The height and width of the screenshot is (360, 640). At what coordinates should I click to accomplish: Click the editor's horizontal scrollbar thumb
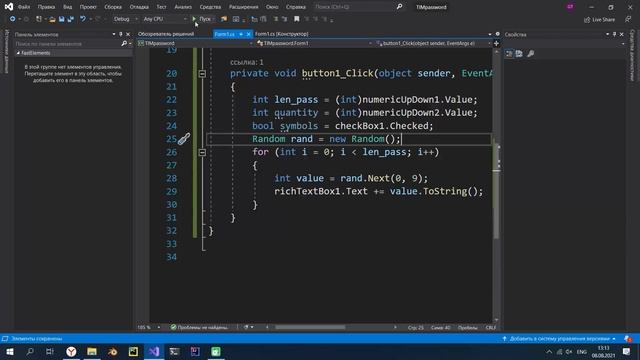click(310, 327)
